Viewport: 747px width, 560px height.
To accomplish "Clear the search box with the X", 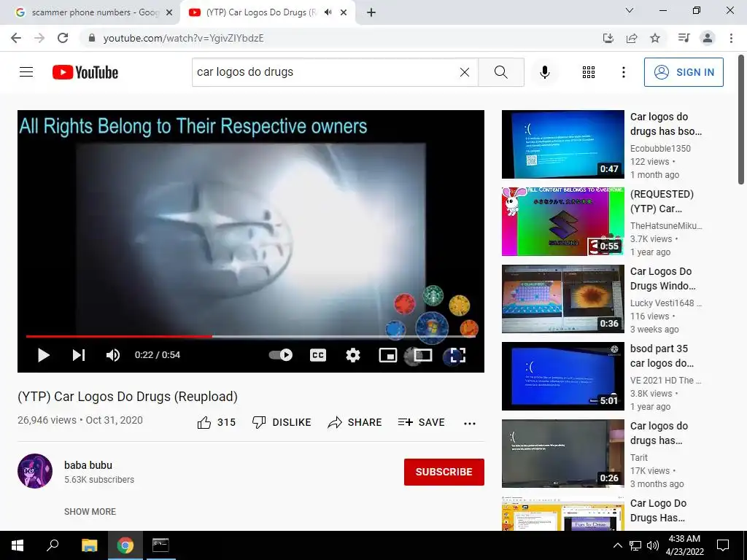I will 465,72.
